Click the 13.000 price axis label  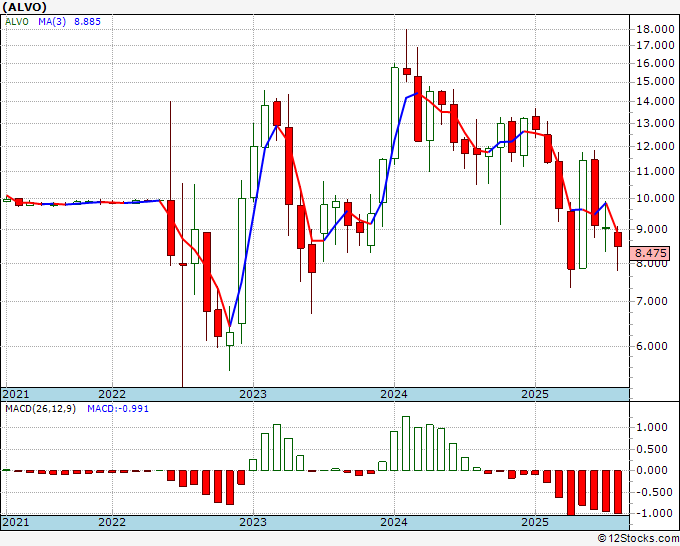(655, 124)
